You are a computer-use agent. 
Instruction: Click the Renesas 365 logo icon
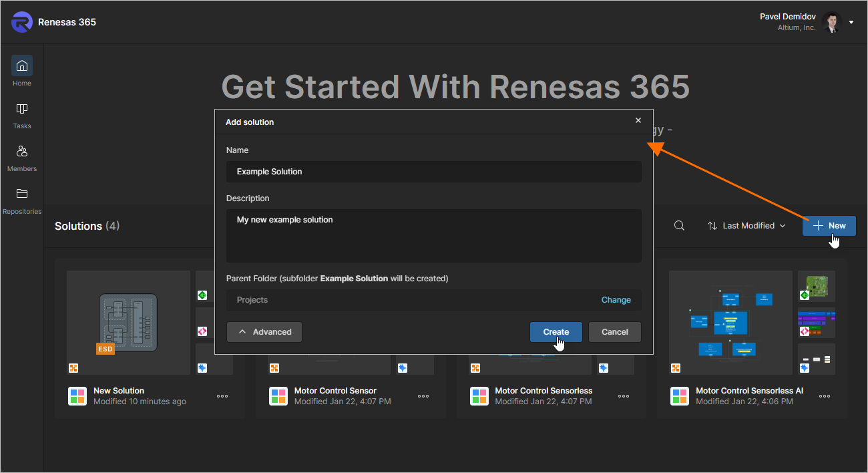click(22, 22)
